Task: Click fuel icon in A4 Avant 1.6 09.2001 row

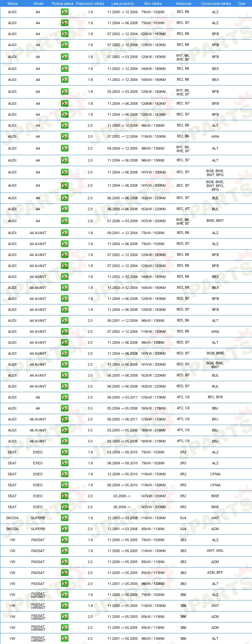Action: 64,233
